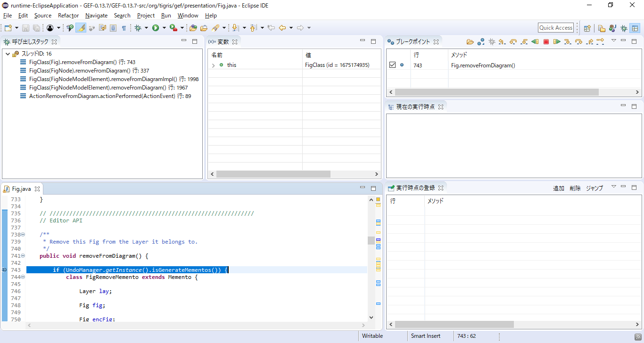Navigate Back with the yellow arrow
Image resolution: width=644 pixels, height=343 pixels.
pos(282,28)
